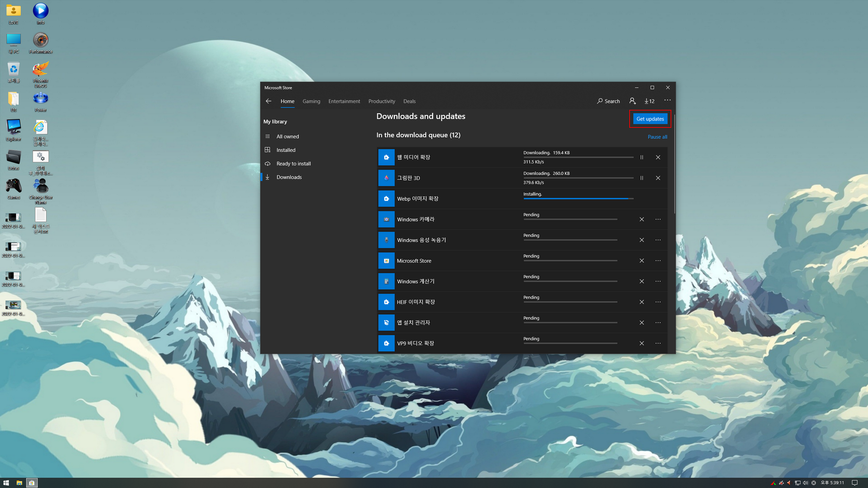The width and height of the screenshot is (868, 488).
Task: Open more options for HEIF 이미지 확장
Action: coord(658,302)
